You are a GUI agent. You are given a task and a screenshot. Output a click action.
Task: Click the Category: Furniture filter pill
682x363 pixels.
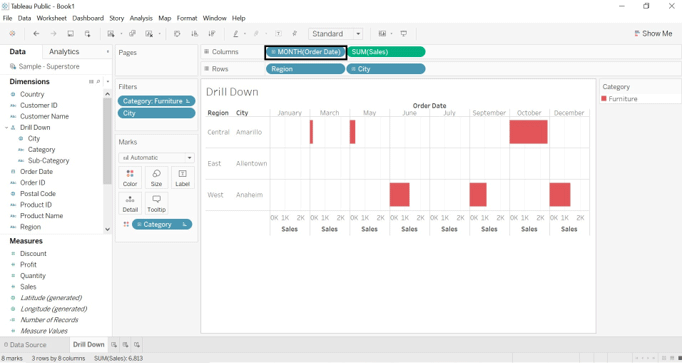(x=157, y=101)
